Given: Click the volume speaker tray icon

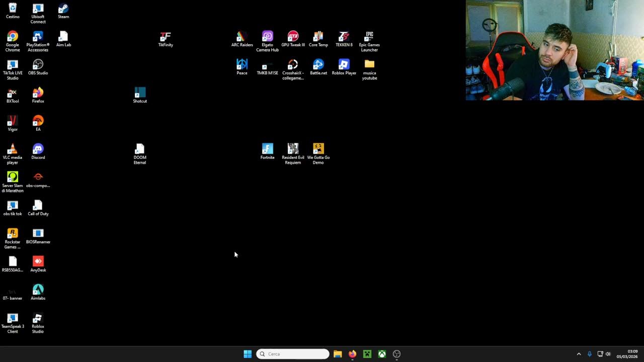Looking at the screenshot, I should (x=608, y=354).
